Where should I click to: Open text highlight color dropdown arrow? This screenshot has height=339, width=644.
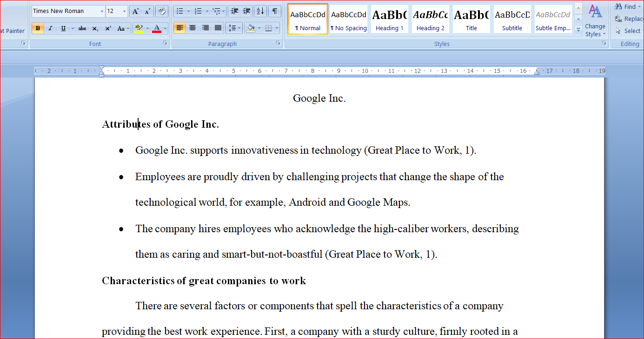(147, 28)
